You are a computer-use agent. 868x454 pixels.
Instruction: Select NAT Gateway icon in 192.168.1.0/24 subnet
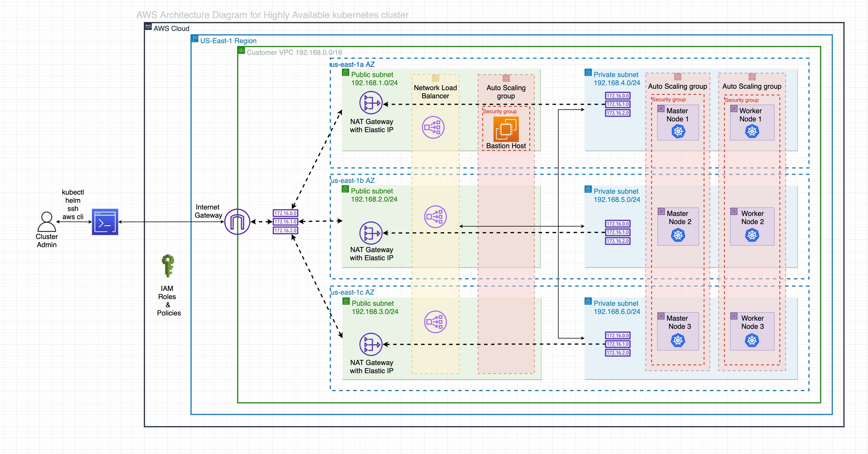pos(371,103)
